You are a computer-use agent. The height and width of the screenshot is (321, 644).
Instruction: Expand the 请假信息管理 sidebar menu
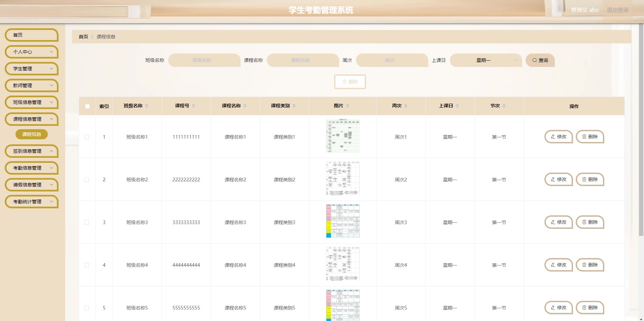coord(32,185)
